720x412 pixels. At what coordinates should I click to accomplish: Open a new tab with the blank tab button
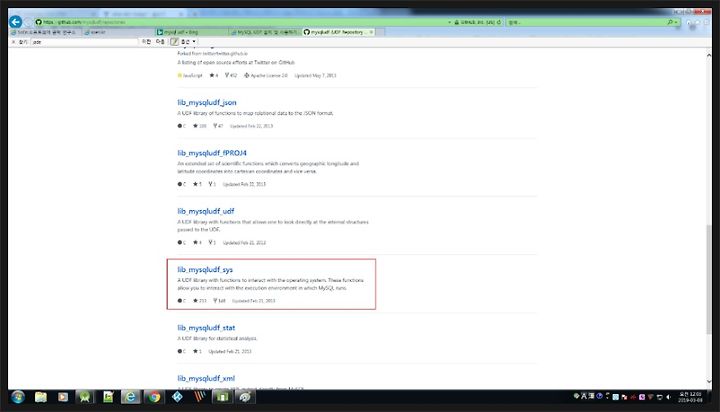(380, 32)
